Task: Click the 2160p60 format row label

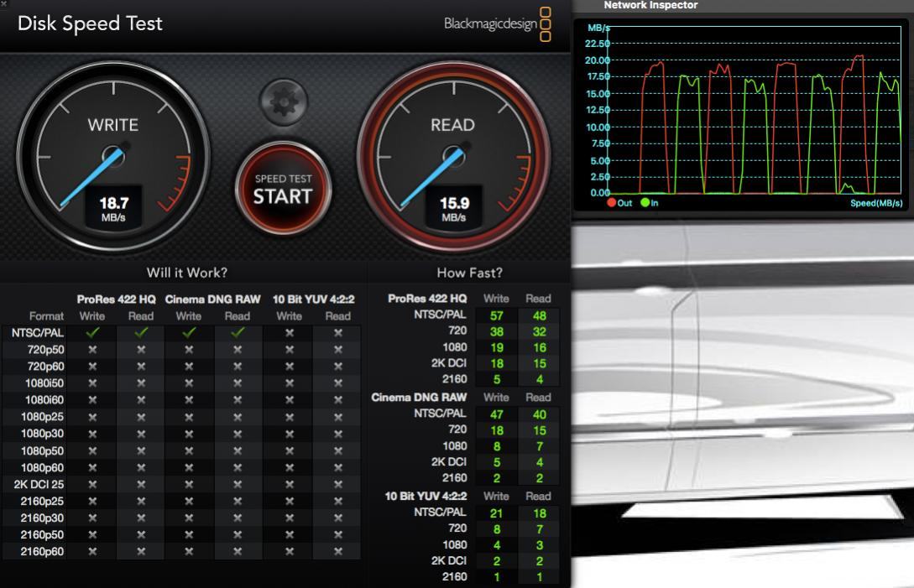Action: (42, 551)
